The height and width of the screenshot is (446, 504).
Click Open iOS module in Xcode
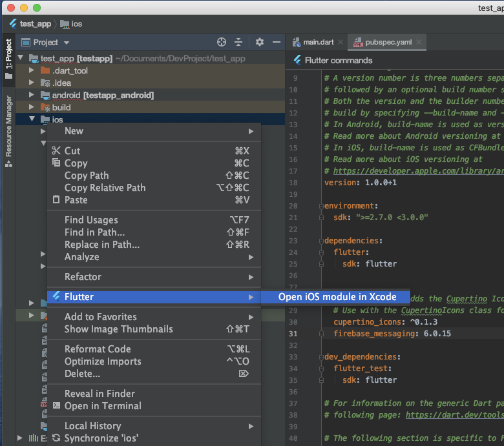point(335,297)
